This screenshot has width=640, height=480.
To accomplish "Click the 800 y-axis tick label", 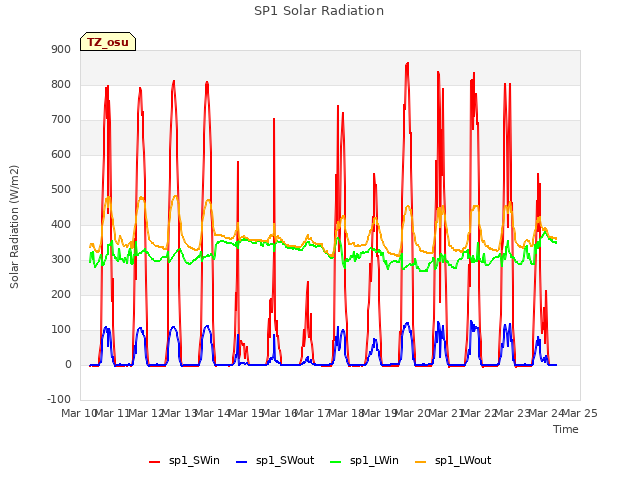I will coord(61,84).
